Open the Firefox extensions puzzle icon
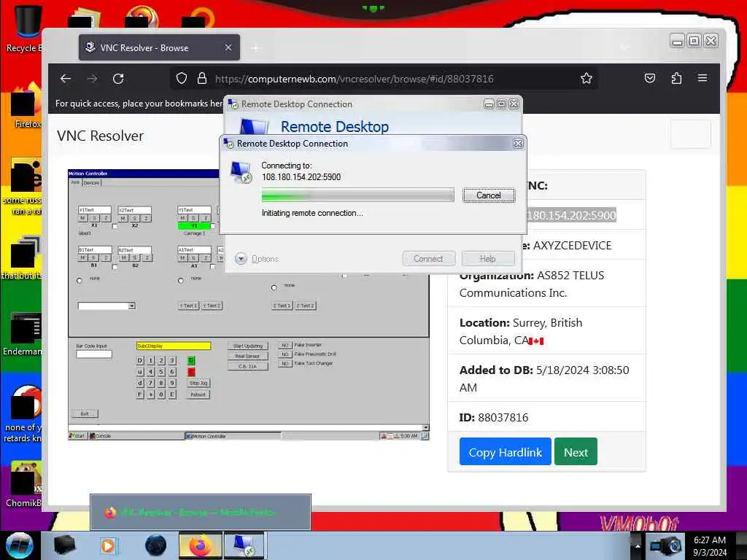 click(x=676, y=78)
